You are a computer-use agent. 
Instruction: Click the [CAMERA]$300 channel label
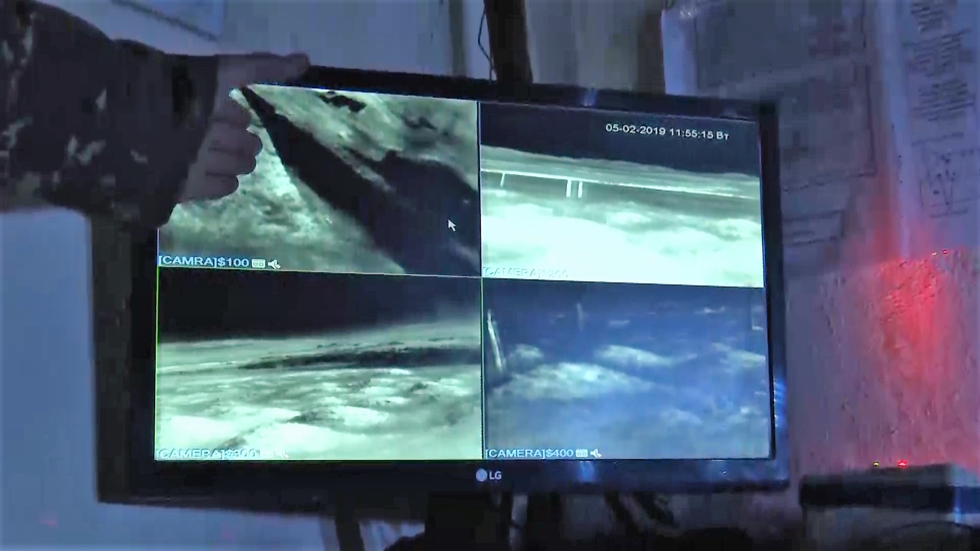207,453
